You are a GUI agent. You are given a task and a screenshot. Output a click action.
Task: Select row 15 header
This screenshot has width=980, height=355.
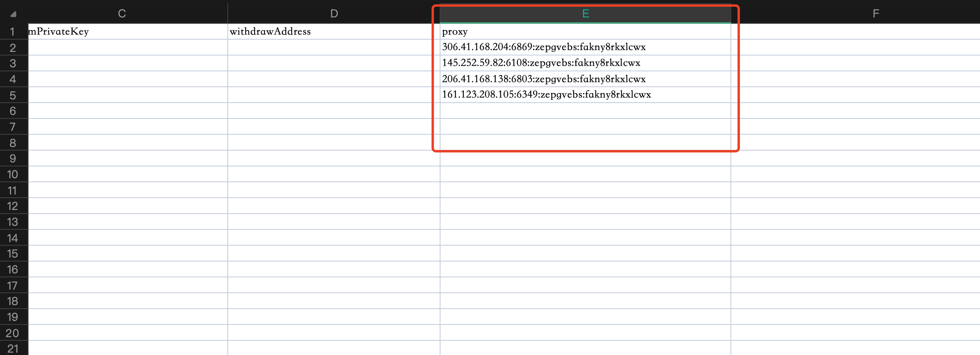13,254
